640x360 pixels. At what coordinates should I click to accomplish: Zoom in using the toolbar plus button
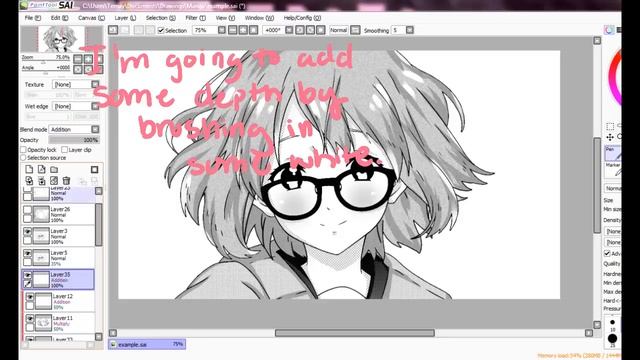click(x=243, y=30)
